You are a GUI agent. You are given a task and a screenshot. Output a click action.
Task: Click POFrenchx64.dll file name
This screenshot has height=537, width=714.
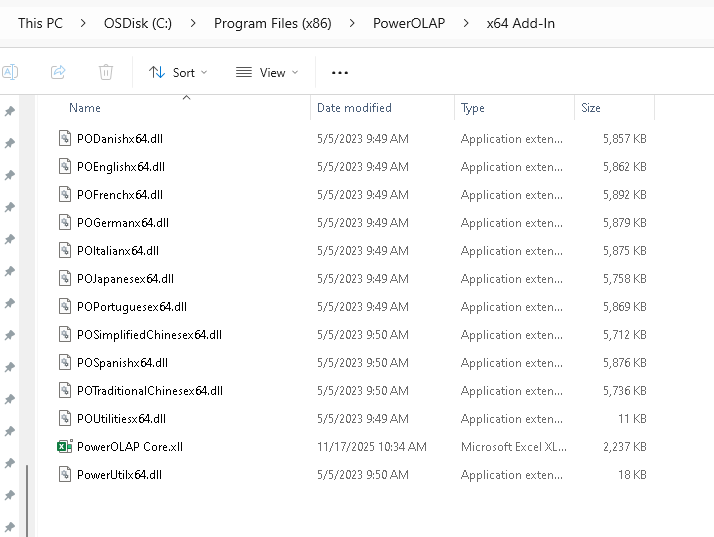120,194
